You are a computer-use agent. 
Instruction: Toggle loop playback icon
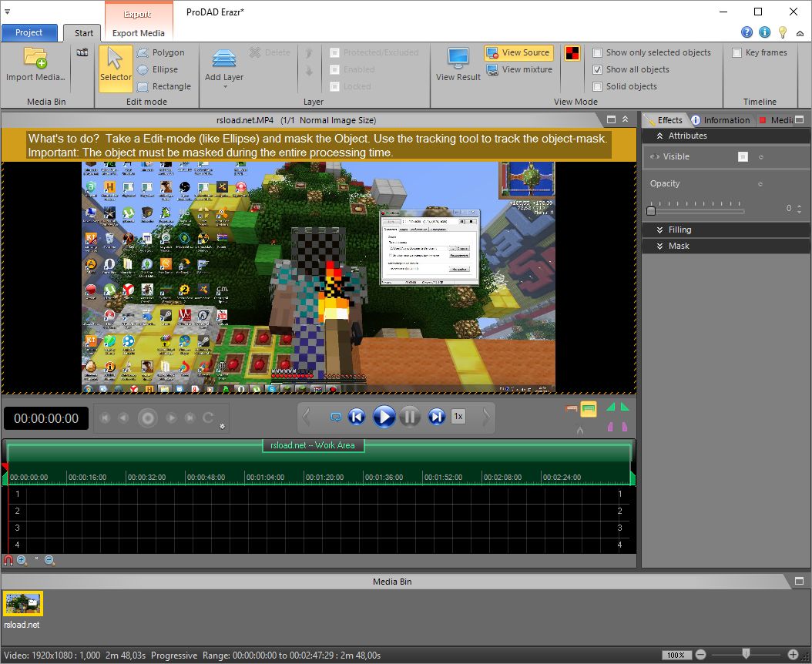tap(336, 417)
